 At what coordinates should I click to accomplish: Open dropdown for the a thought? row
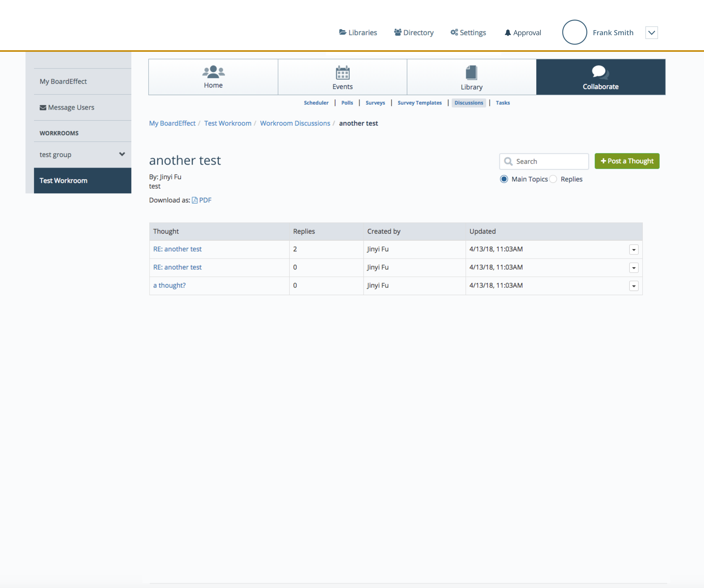pos(634,286)
